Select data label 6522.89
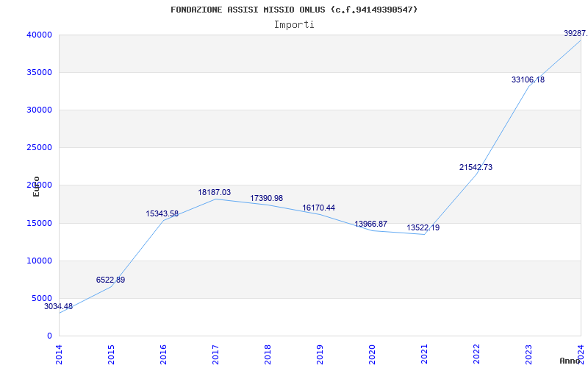Image resolution: width=588 pixels, height=368 pixels. click(x=111, y=280)
